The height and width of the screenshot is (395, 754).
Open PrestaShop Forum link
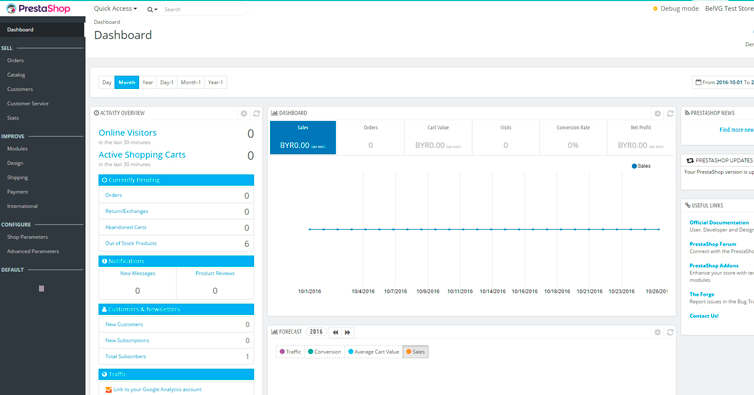coord(713,244)
